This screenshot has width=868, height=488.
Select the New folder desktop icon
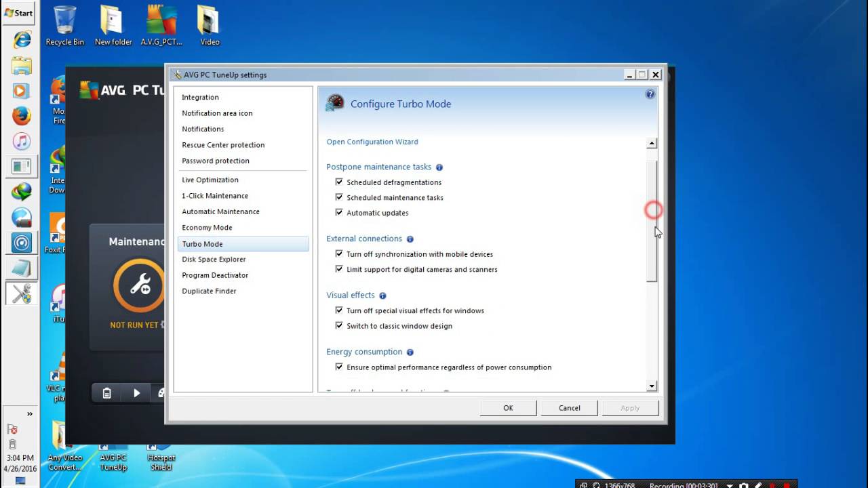pyautogui.click(x=113, y=26)
